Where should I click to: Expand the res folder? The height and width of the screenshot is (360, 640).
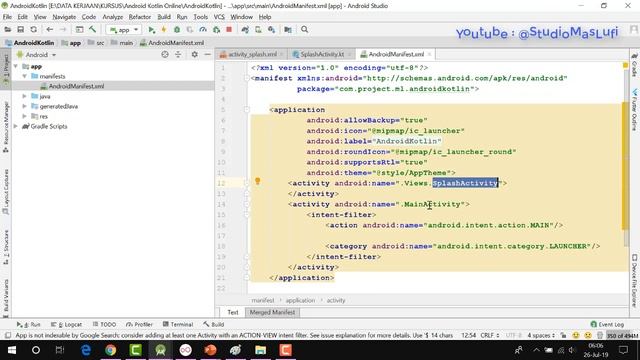(24, 116)
